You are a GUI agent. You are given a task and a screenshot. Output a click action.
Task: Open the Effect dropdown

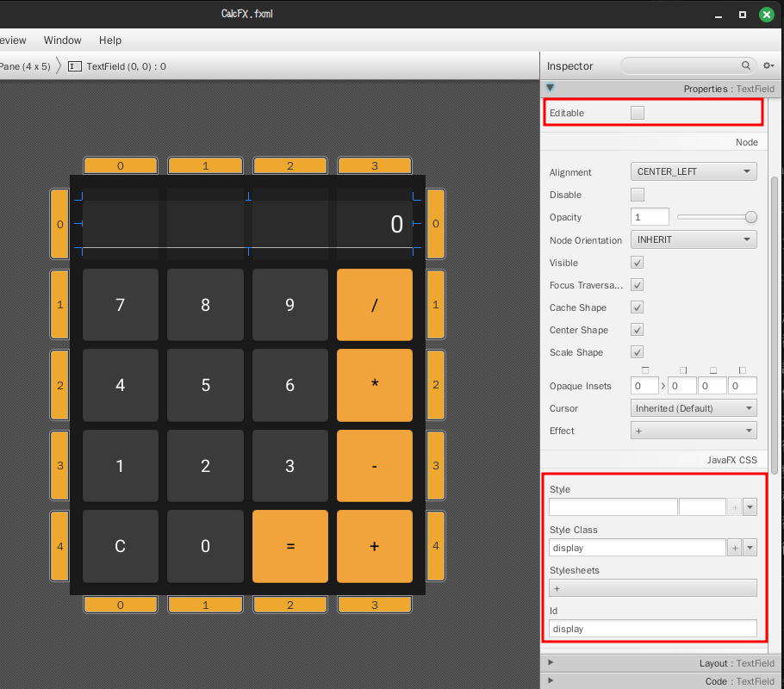694,431
